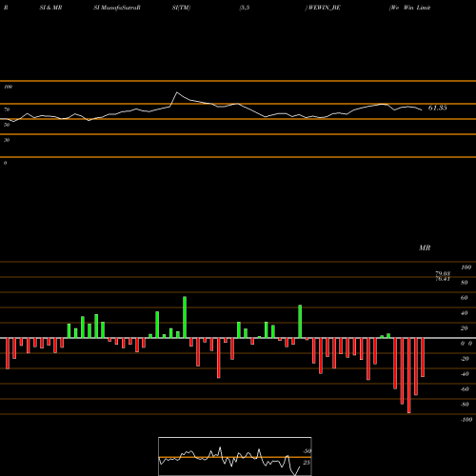Open the mini RSI overview chart thumbnail
Screen dimensions: 476x476
235,456
